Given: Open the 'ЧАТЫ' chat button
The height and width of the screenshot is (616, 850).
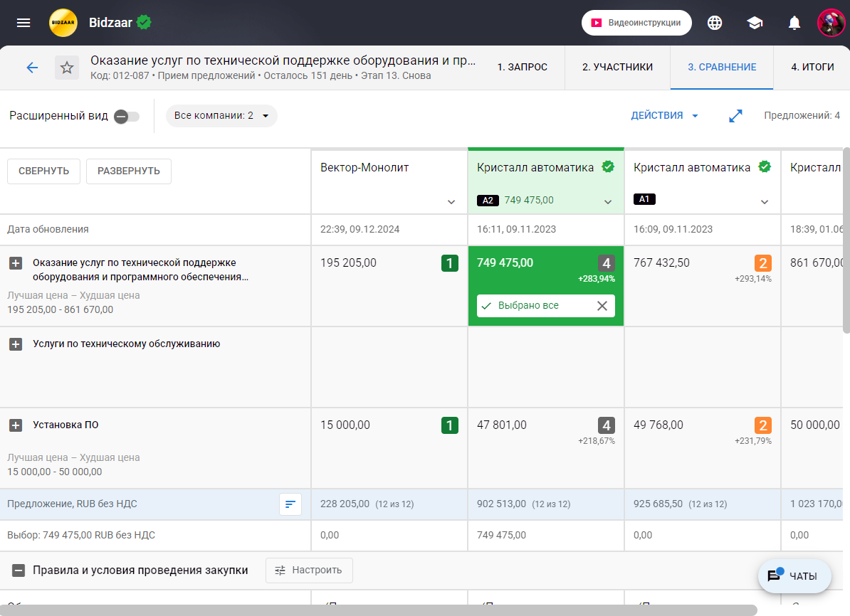Looking at the screenshot, I should (x=794, y=576).
